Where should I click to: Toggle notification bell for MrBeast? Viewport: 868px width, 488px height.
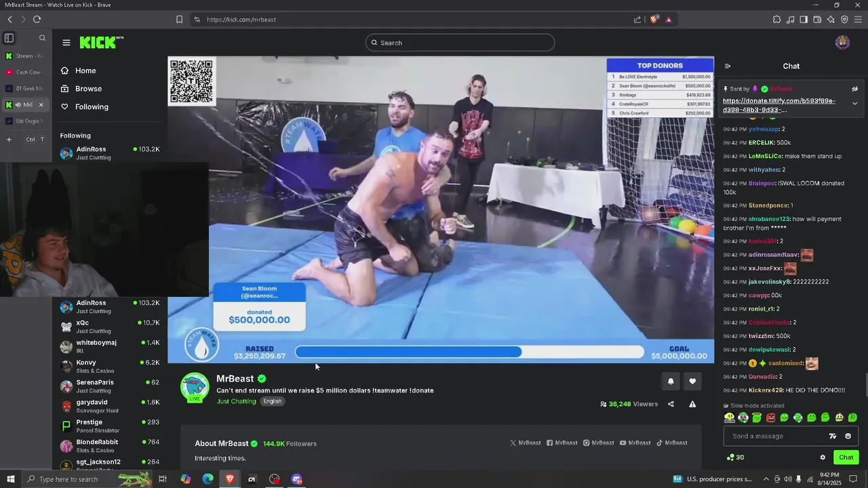tap(671, 382)
